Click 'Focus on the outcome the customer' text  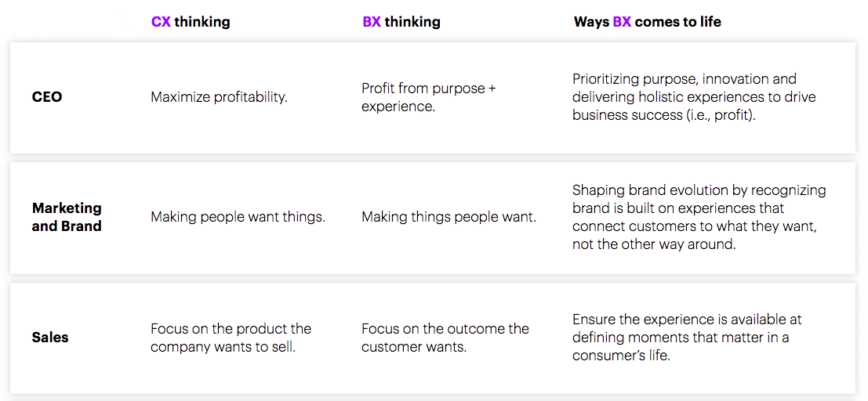445,338
